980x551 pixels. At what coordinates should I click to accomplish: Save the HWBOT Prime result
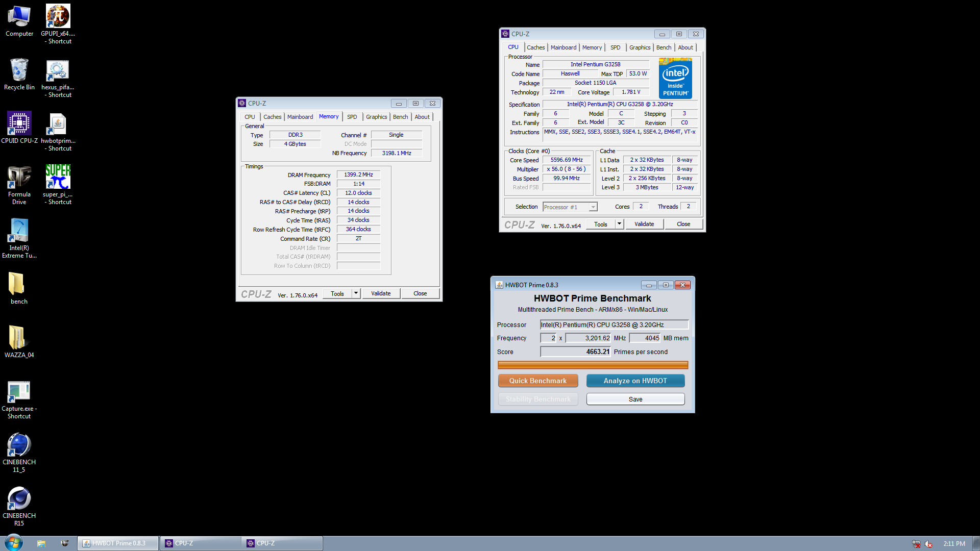coord(635,399)
